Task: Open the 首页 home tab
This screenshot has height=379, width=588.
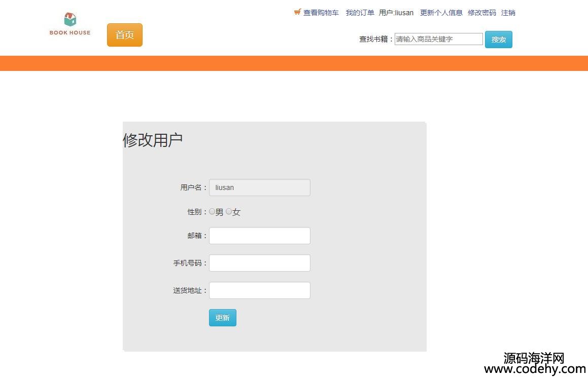Action: pos(125,35)
